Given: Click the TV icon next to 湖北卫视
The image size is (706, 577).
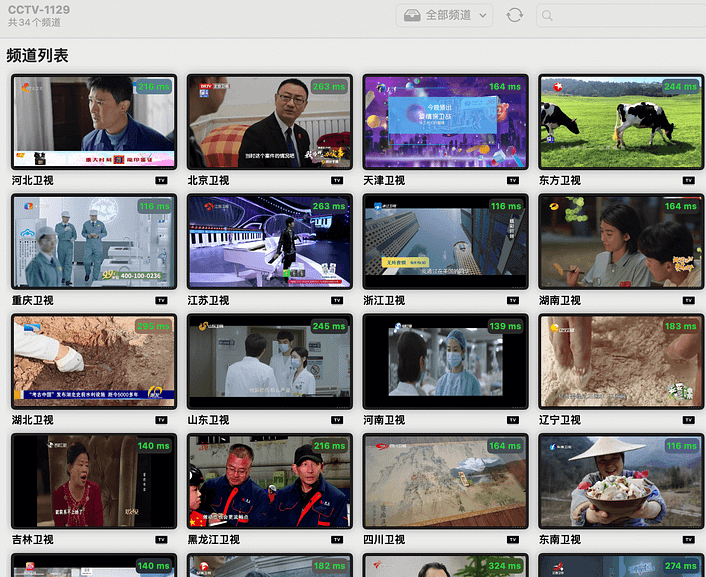Looking at the screenshot, I should point(161,420).
